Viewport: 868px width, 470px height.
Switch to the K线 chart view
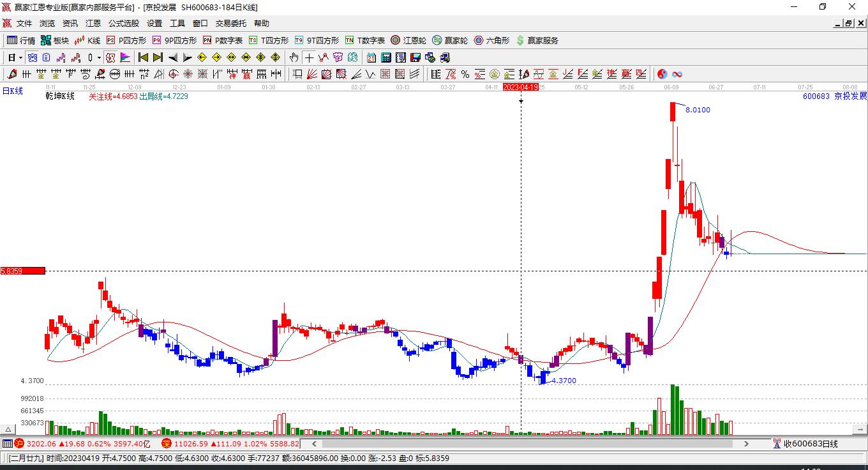(87, 40)
